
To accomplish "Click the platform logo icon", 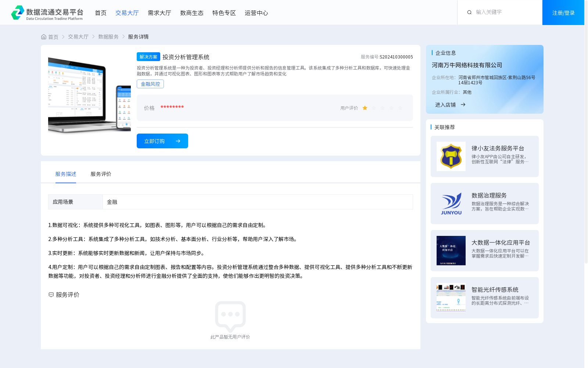I will pos(18,13).
